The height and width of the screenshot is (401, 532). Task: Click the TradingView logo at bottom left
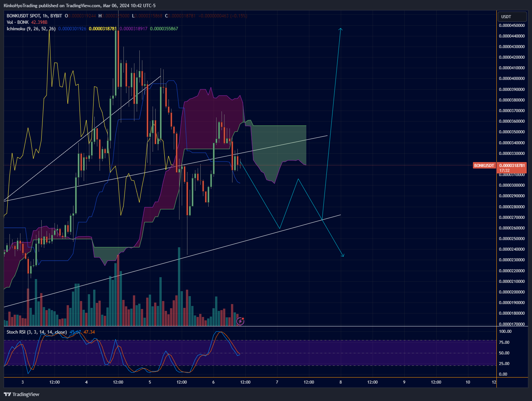coord(22,394)
